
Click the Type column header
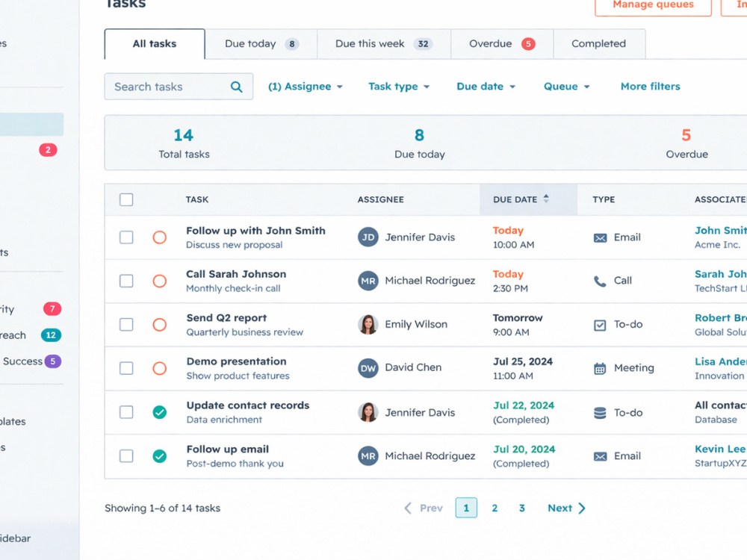(604, 199)
